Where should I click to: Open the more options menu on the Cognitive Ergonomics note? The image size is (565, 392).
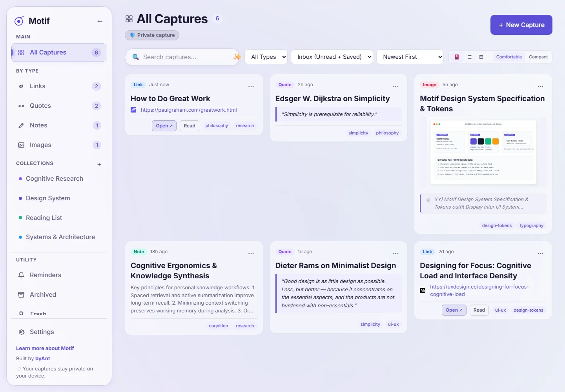[x=251, y=254]
